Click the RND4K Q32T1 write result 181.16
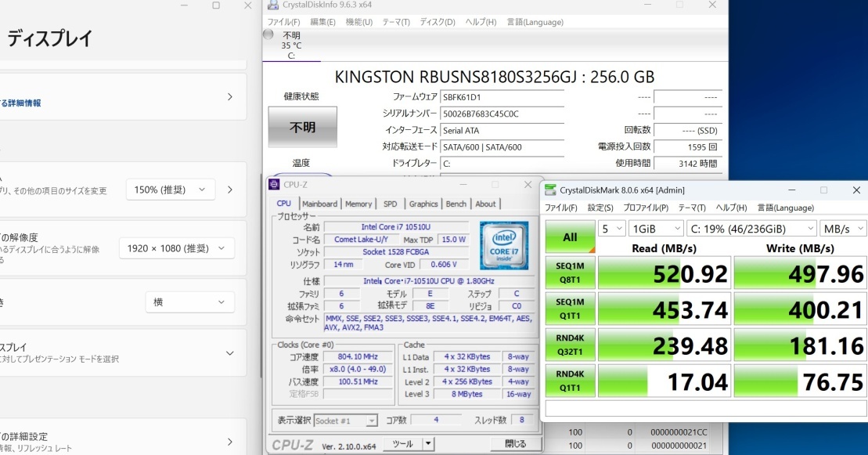The height and width of the screenshot is (455, 868). [x=801, y=345]
